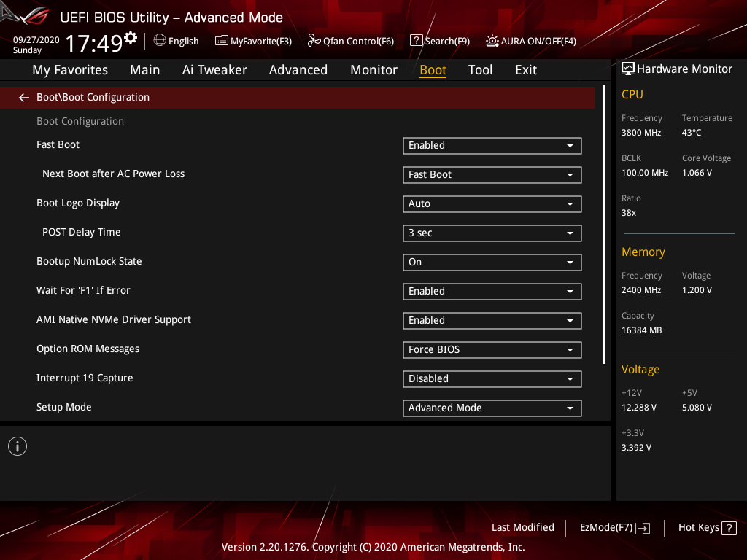The height and width of the screenshot is (560, 747).
Task: Select the Boot Logo Display label
Action: (x=78, y=203)
